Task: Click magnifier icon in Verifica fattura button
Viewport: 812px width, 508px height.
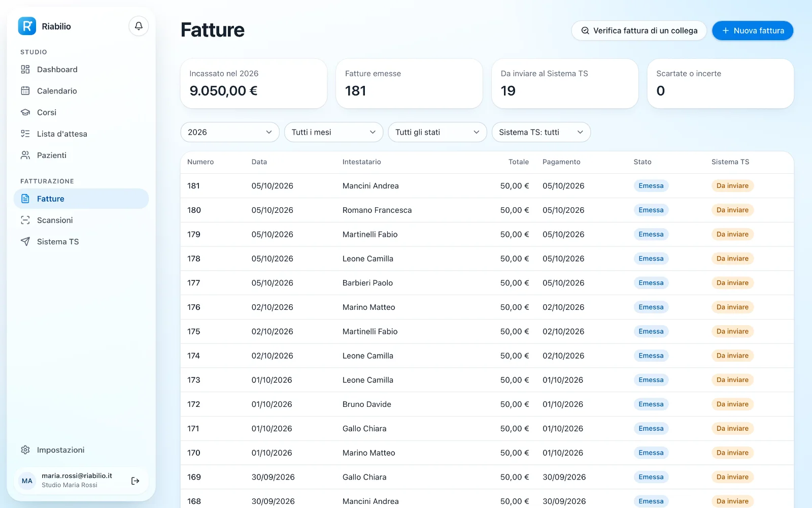Action: (585, 30)
